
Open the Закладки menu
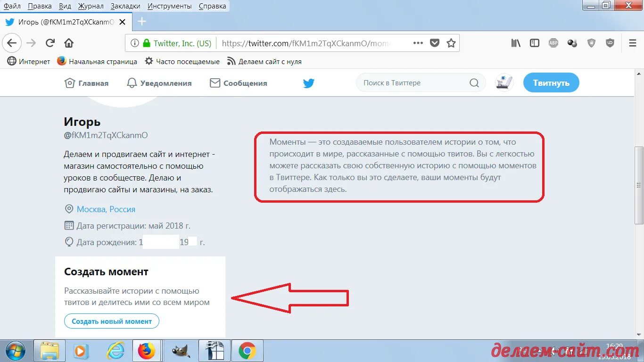125,6
